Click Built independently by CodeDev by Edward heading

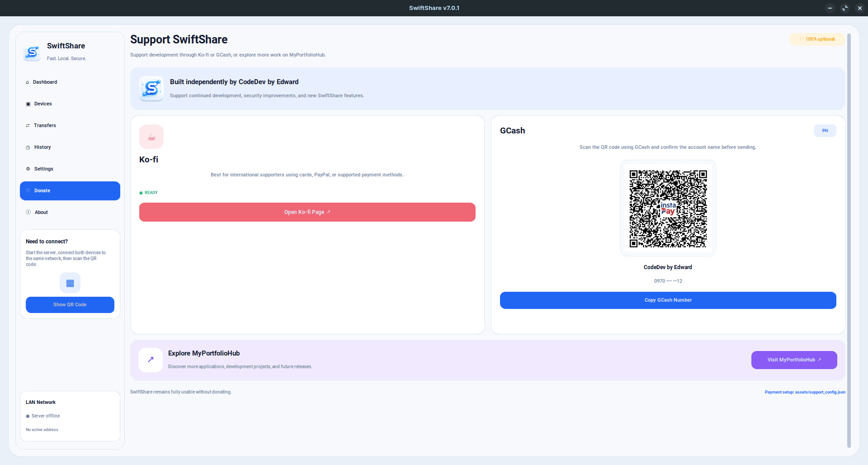coord(234,82)
